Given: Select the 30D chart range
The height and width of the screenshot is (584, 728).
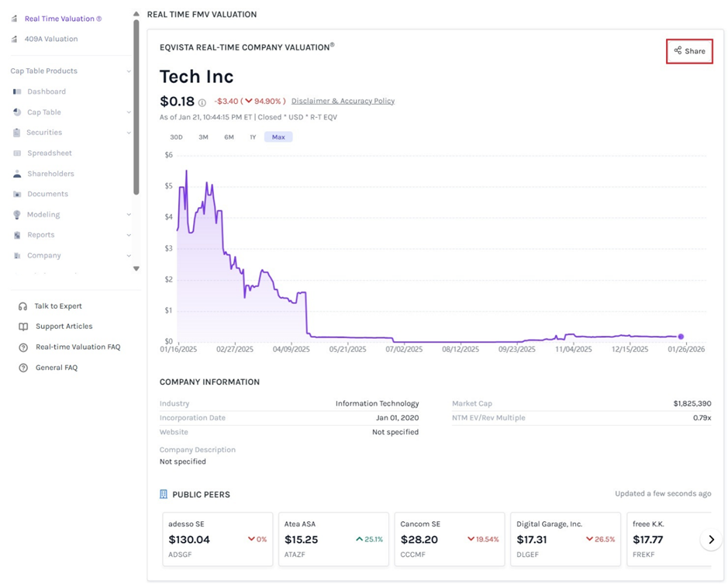Looking at the screenshot, I should tap(176, 137).
